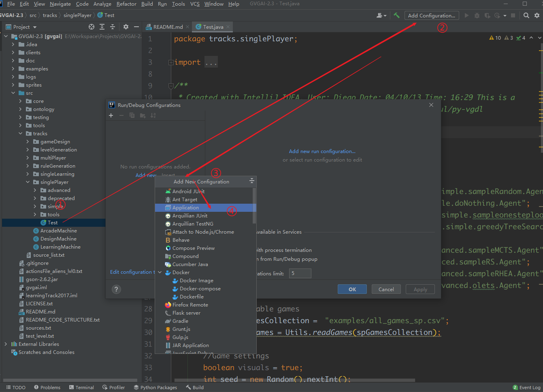Click the locate file target icon in Project panel
The height and width of the screenshot is (392, 543).
[92, 27]
